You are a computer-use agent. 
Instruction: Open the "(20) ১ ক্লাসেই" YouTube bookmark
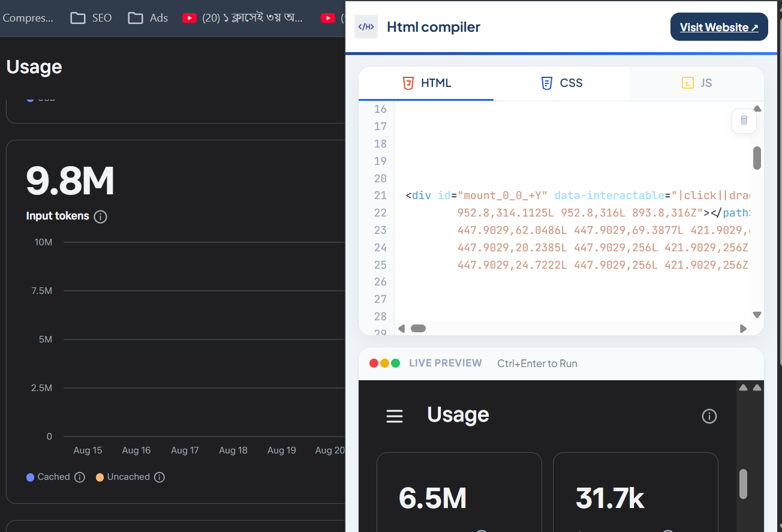(x=243, y=18)
